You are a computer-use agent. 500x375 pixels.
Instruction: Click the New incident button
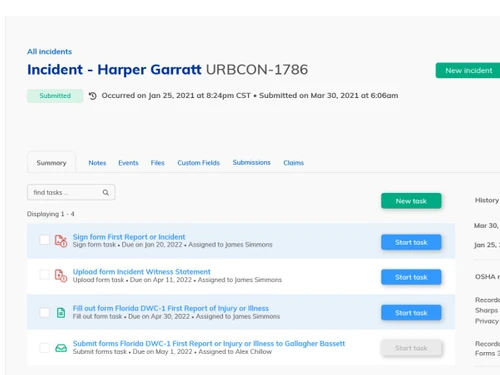(x=468, y=70)
